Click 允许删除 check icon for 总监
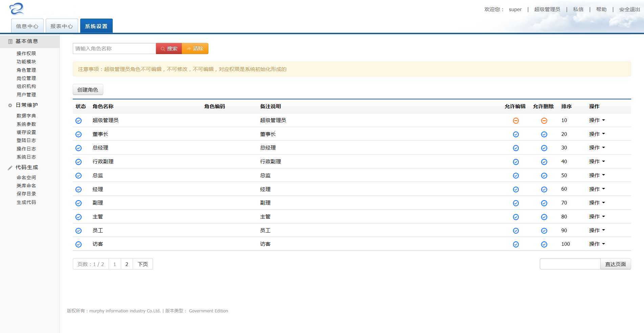Screen dimensions: 644x333 click(x=544, y=176)
